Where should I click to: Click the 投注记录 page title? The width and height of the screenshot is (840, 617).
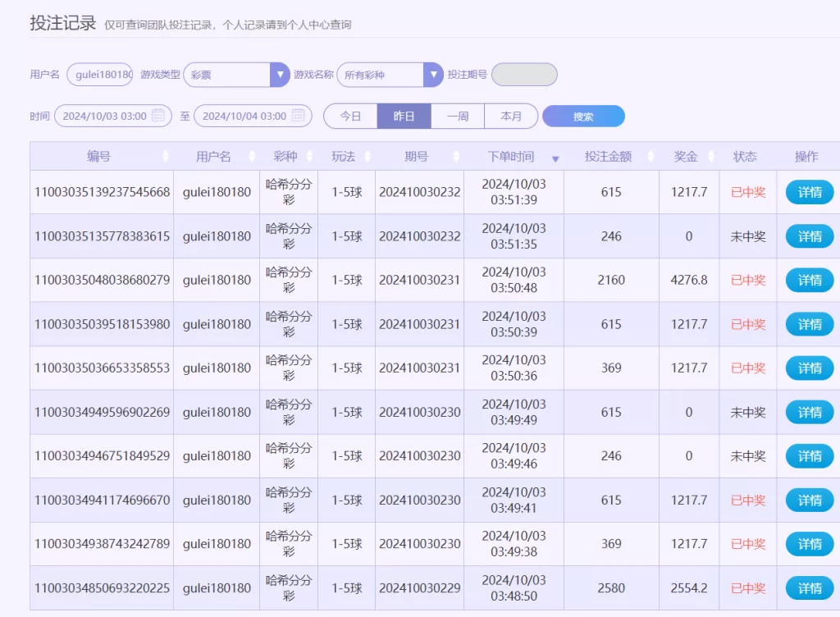(x=62, y=23)
